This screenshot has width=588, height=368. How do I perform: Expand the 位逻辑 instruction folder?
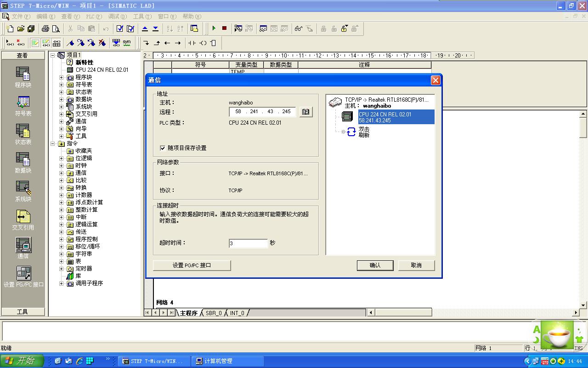click(62, 158)
